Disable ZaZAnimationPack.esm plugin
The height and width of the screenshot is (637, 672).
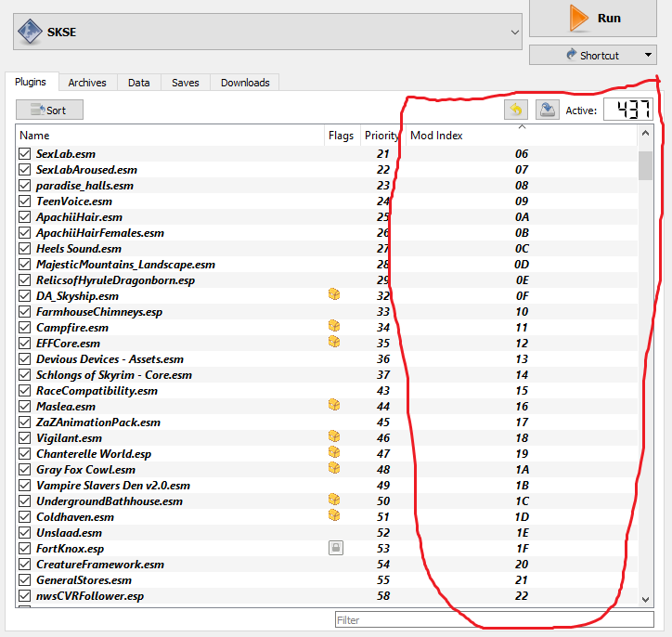coord(25,422)
